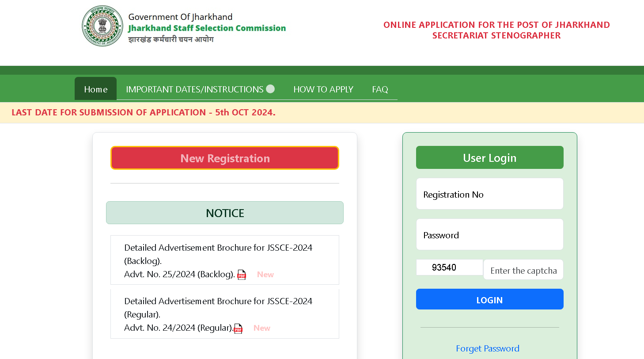The width and height of the screenshot is (644, 359).
Task: Click New label beside Advt. No. 25/2024
Action: coord(265,275)
